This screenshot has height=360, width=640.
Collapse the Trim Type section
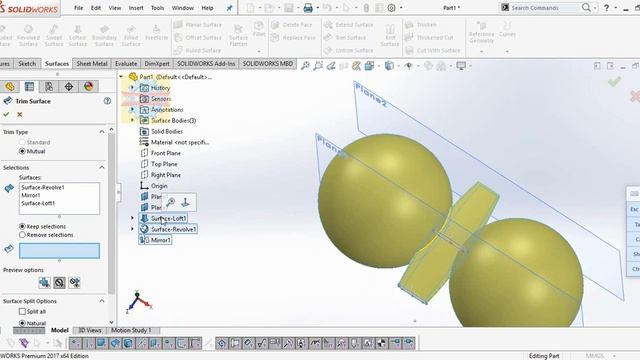[102, 132]
